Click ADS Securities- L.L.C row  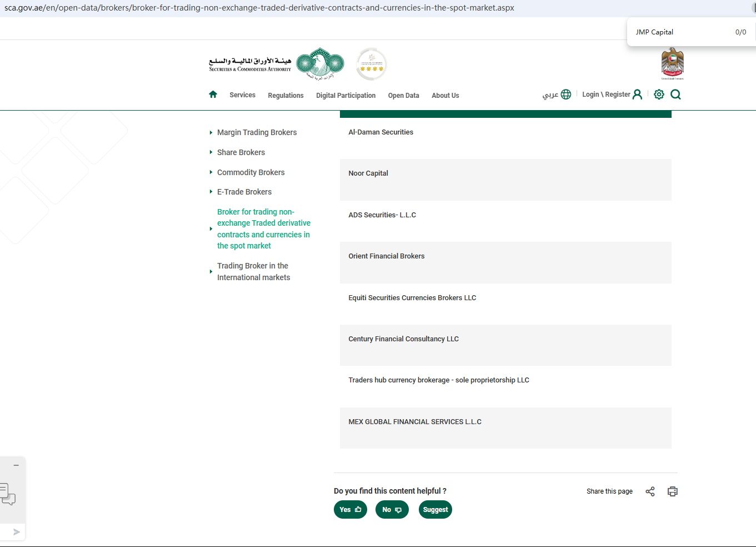[505, 221]
